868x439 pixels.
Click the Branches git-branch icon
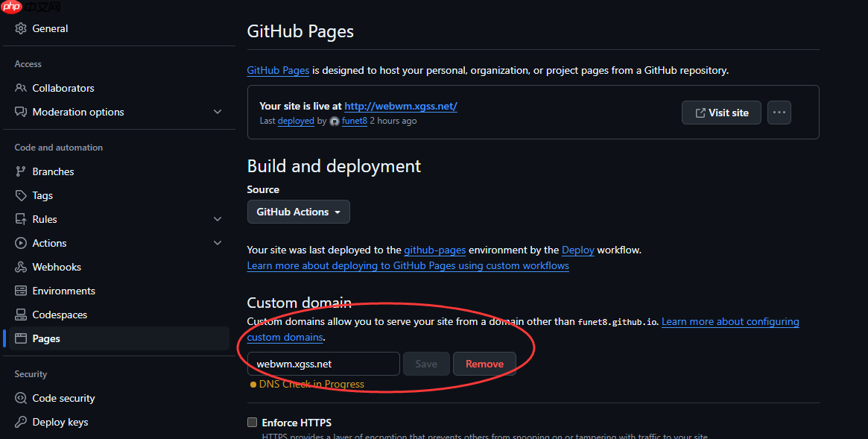(x=20, y=171)
